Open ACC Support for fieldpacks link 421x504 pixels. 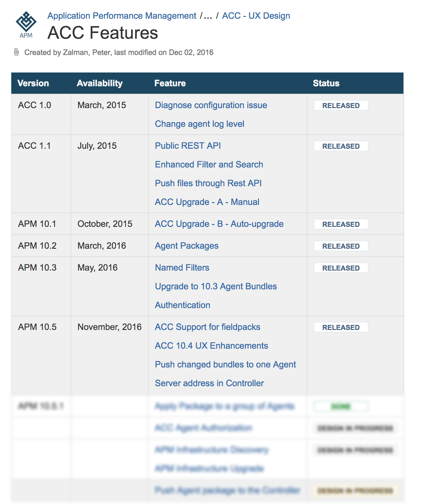(x=207, y=327)
